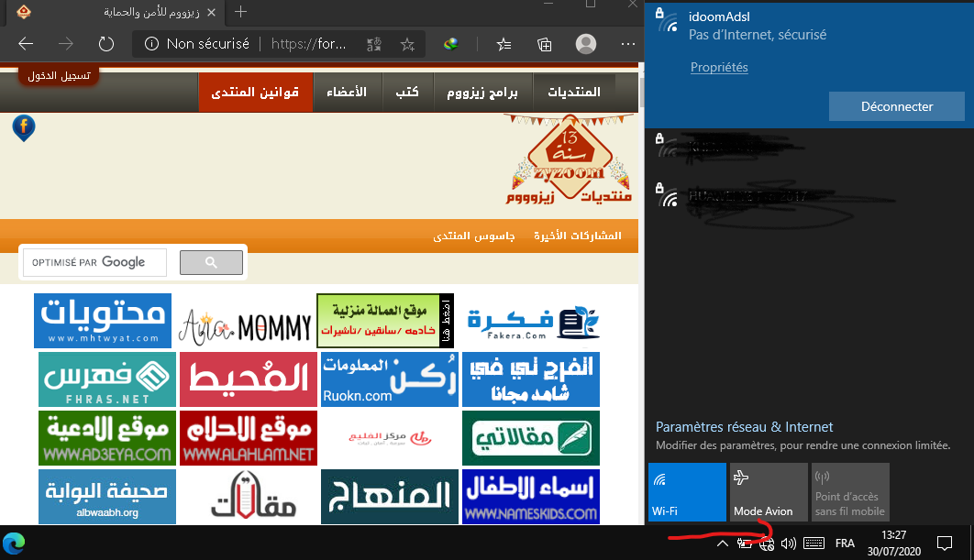Open the Non sécurisé site info icon
Screen dimensions: 974x560
click(x=151, y=44)
